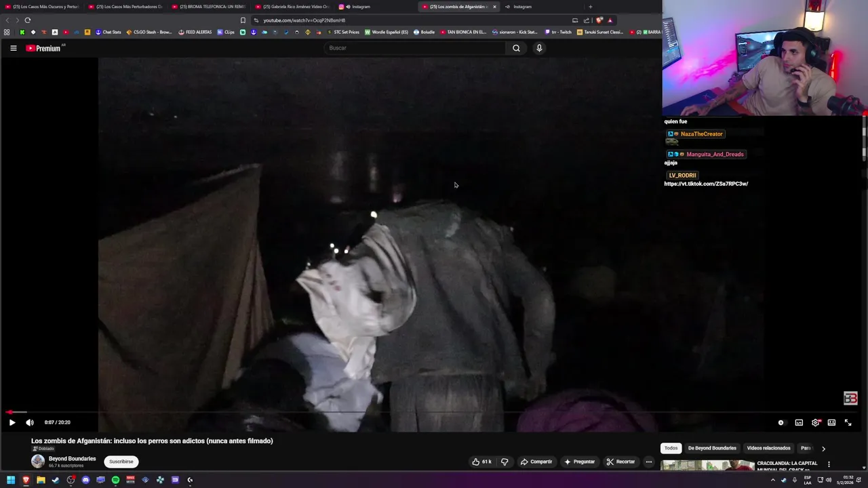Play the YouTube video
Screen dimensions: 868x488
(x=12, y=422)
